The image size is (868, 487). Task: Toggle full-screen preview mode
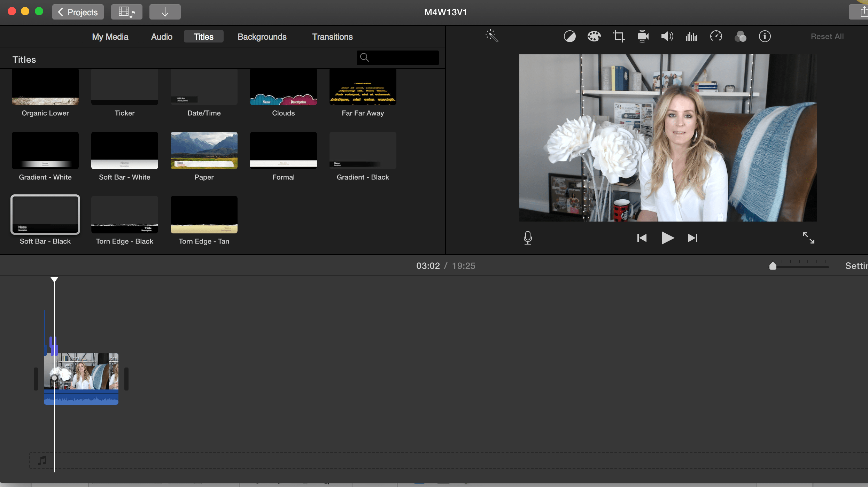(x=809, y=238)
